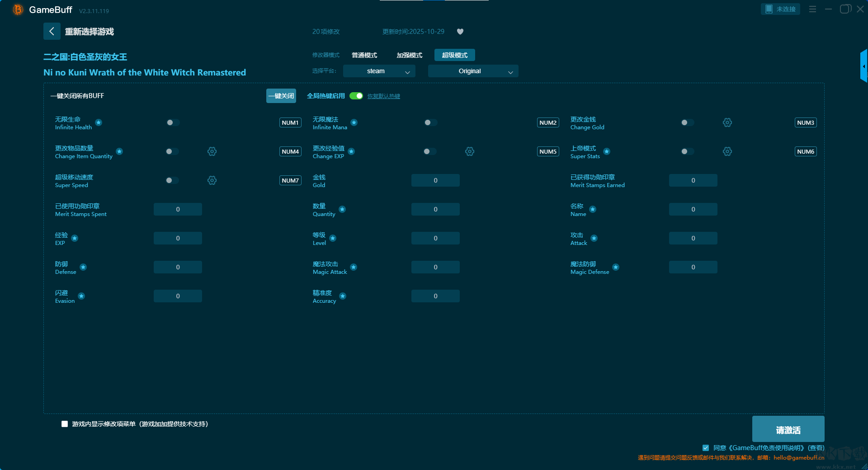The width and height of the screenshot is (868, 470).
Task: Click the star badge next to Infinite Health
Action: (99, 122)
